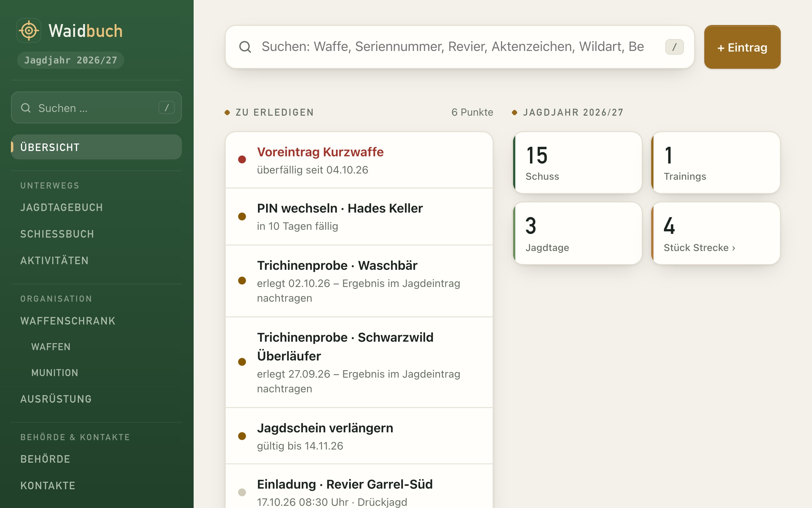The height and width of the screenshot is (508, 812).
Task: Click the status dot beside PIN wechseln
Action: [242, 216]
